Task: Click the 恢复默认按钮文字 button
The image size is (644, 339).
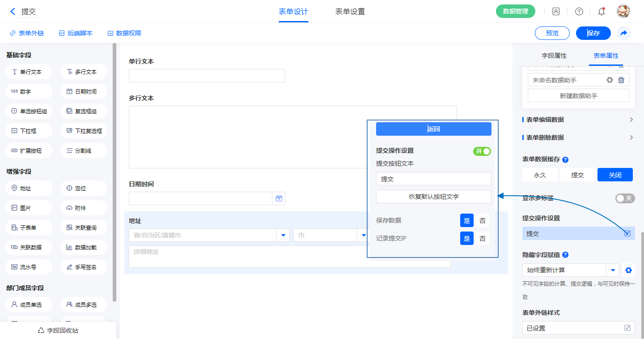Action: tap(433, 197)
